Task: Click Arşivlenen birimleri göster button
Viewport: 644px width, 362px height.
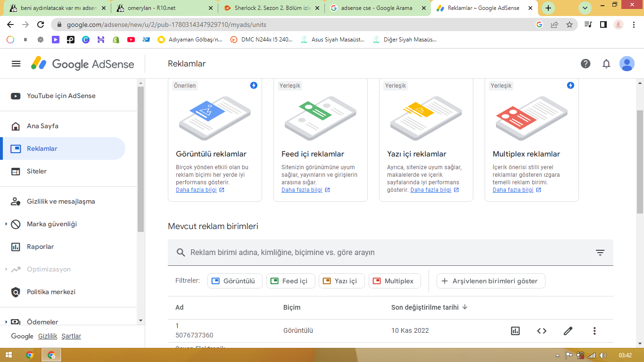Action: (491, 281)
